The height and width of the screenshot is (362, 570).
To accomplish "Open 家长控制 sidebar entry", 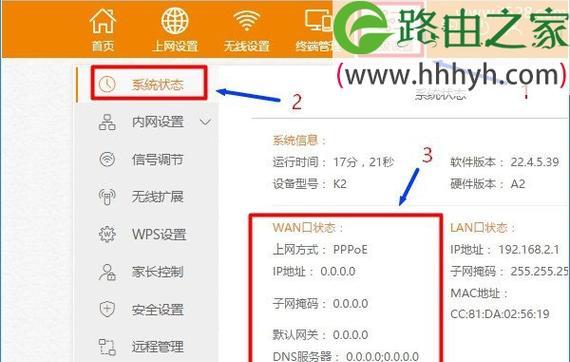I will click(x=158, y=272).
